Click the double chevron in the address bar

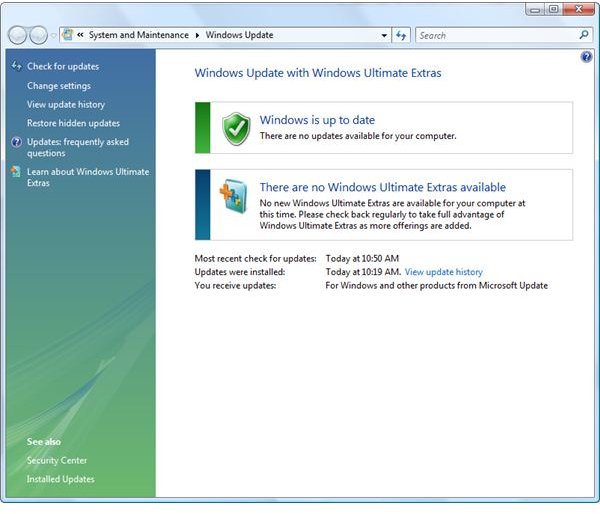[80, 35]
